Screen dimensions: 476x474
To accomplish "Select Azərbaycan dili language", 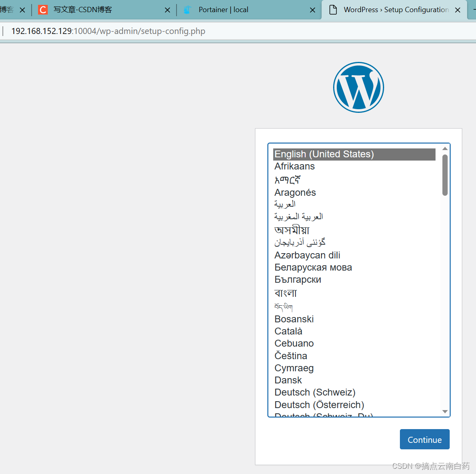I will [354, 255].
